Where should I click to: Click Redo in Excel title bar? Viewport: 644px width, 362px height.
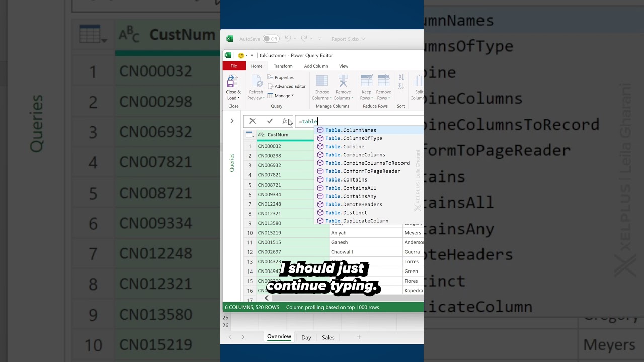(304, 39)
